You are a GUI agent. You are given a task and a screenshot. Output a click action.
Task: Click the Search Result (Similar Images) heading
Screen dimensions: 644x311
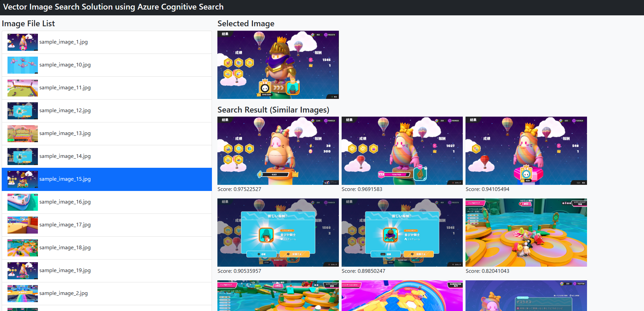[273, 110]
